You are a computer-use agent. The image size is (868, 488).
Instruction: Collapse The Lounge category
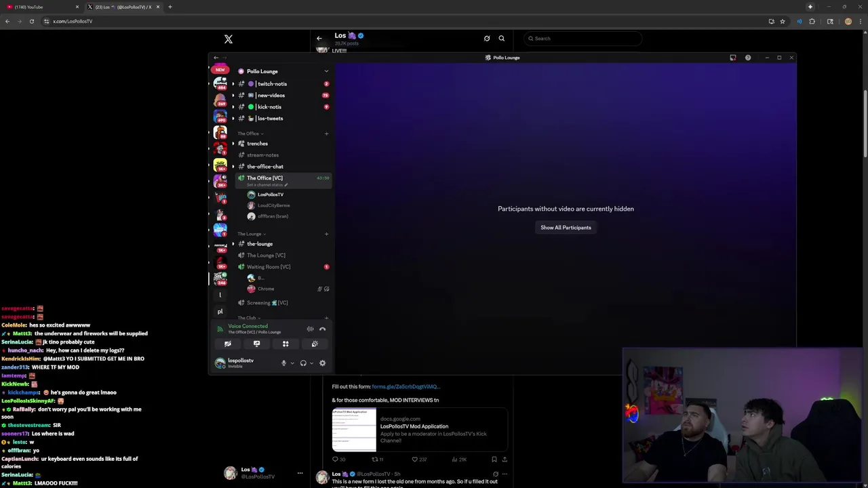(x=251, y=234)
